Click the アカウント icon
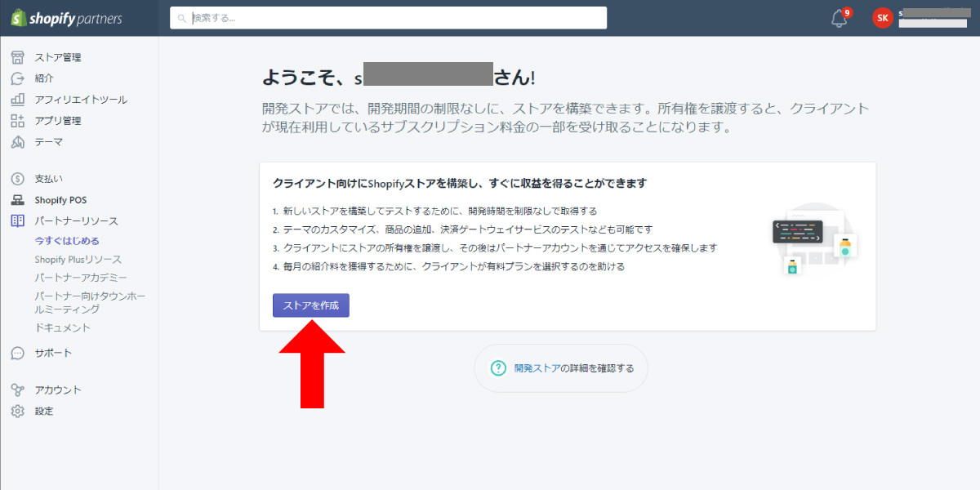 point(18,390)
